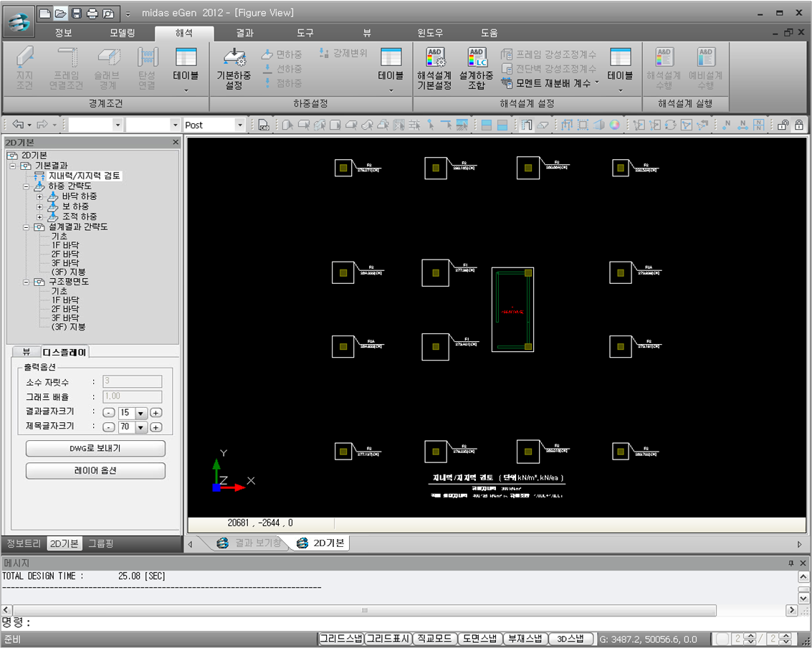Click the 설계하중 조합 ribbon icon
The image size is (812, 648).
(x=477, y=70)
